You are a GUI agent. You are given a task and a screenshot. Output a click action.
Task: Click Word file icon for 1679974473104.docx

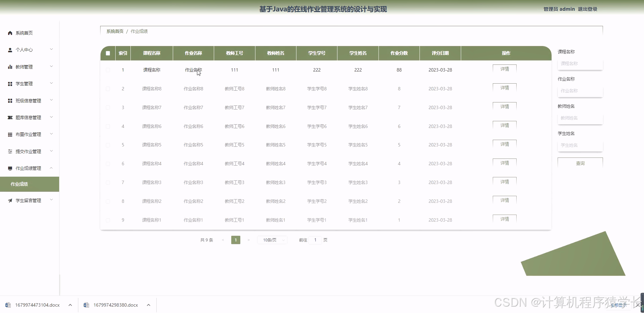8,305
